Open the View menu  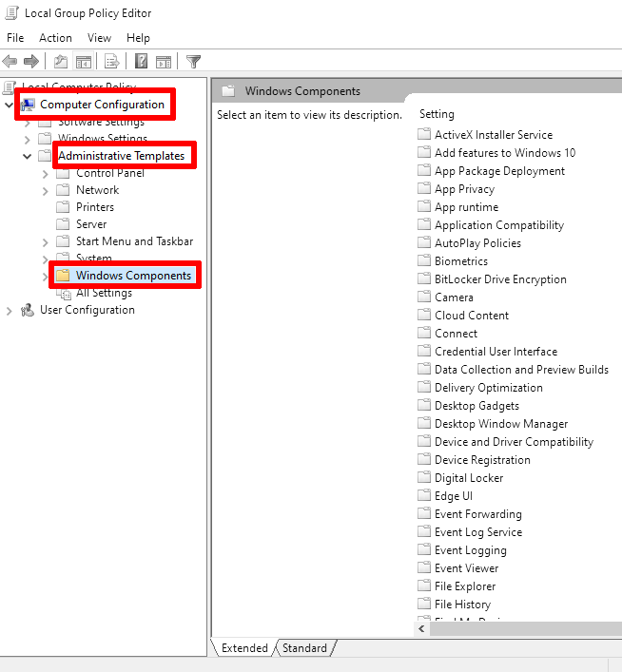pos(99,38)
